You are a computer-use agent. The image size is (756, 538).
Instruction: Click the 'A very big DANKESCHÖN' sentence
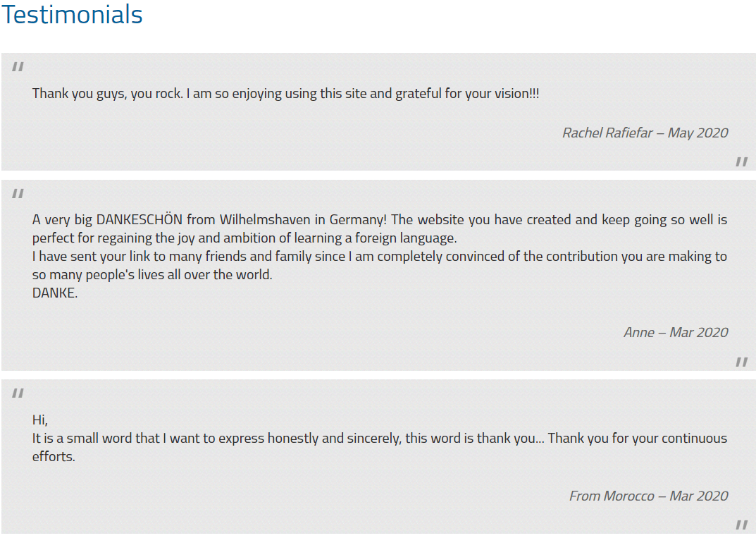(209, 219)
